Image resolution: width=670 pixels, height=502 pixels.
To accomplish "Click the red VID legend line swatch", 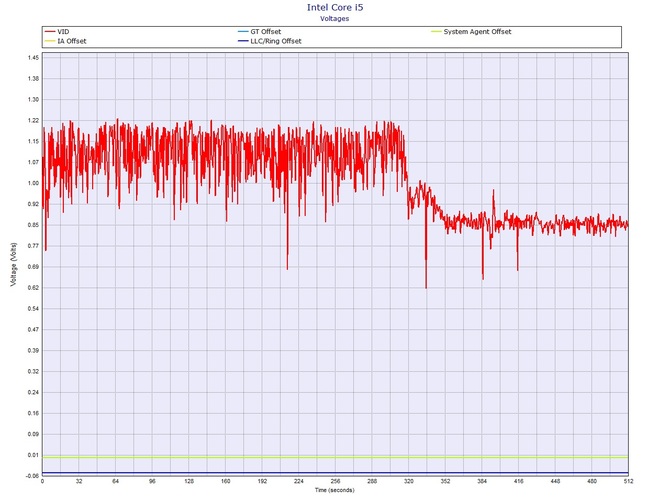I will [x=50, y=32].
